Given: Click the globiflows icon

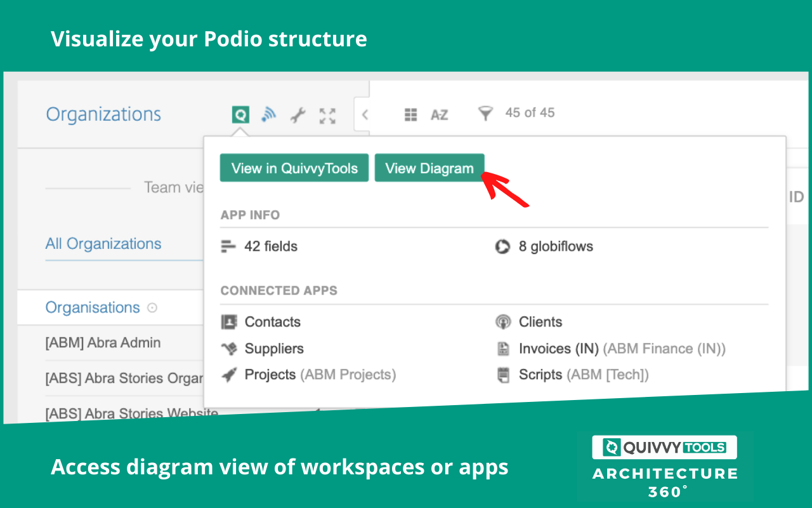Looking at the screenshot, I should (x=502, y=246).
